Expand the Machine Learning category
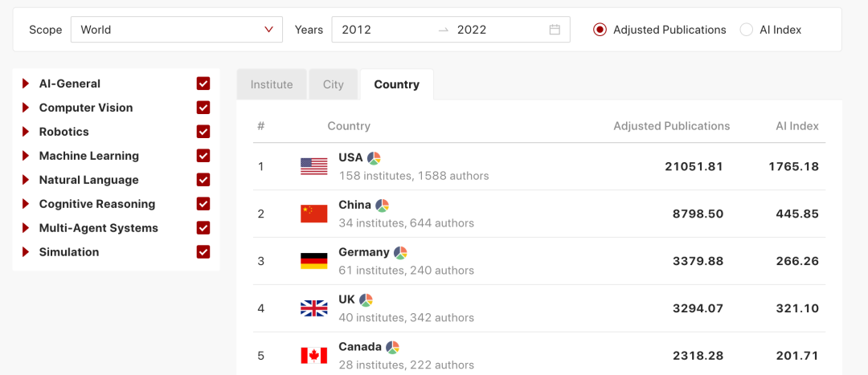Screen dimensions: 868x375 [27, 156]
